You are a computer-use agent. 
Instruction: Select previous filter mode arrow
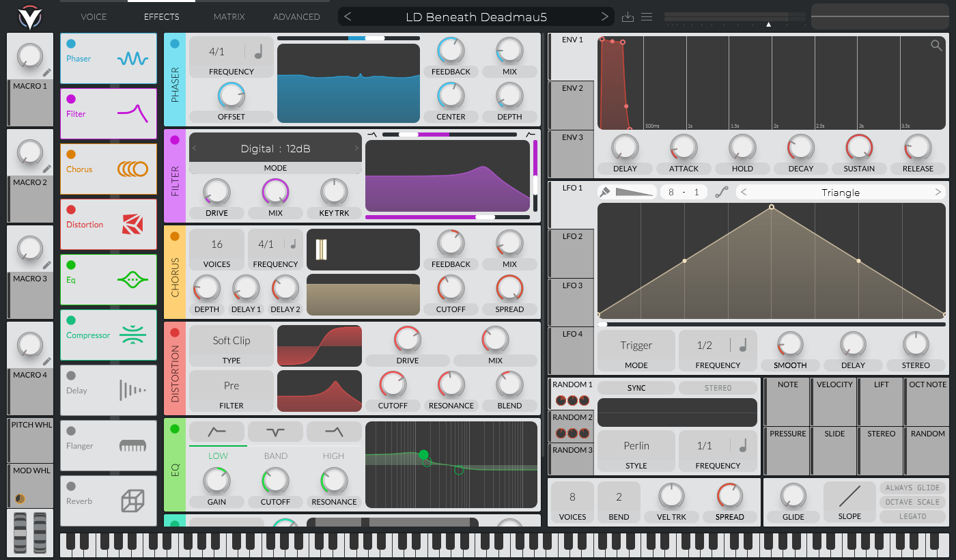(x=195, y=148)
